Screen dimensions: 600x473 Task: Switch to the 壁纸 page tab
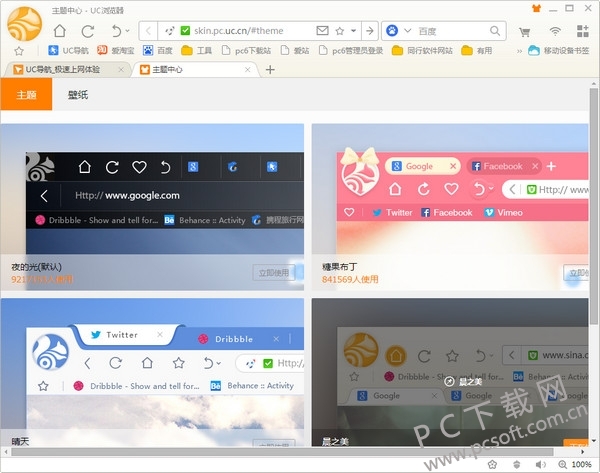click(78, 95)
